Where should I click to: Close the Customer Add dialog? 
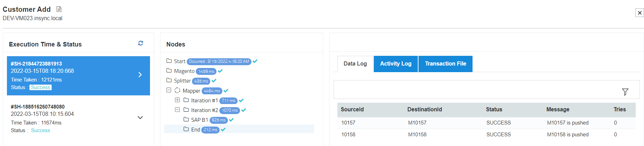639,13
